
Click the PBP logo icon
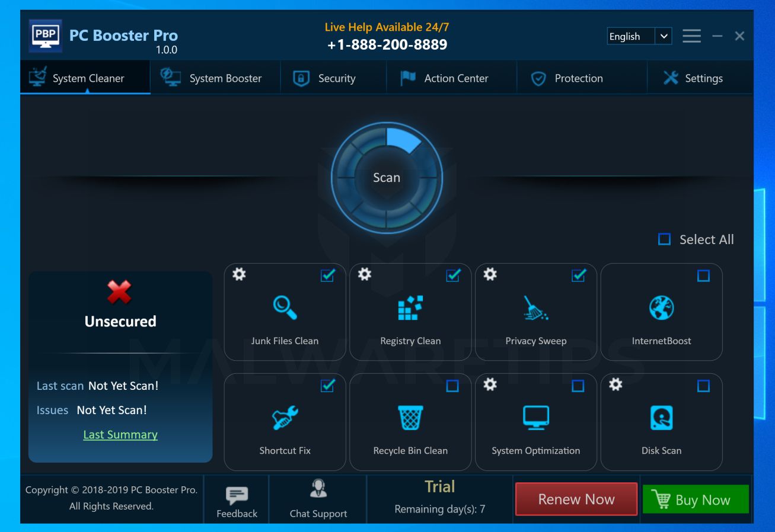click(46, 36)
